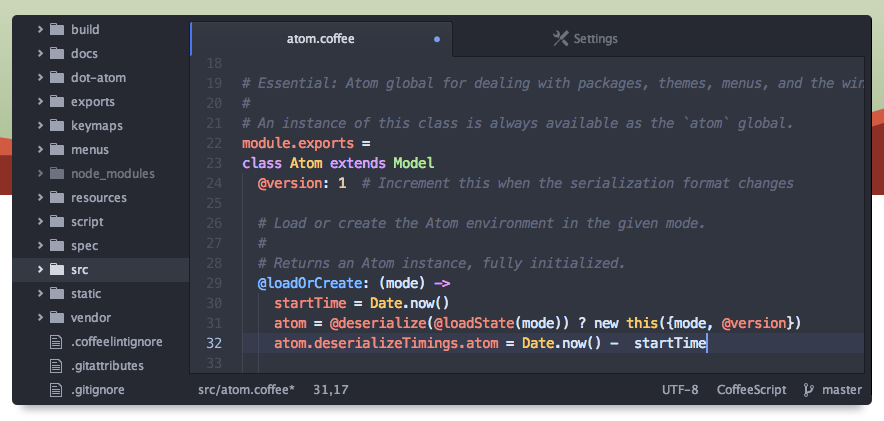Click the Settings tab tools icon

(560, 39)
